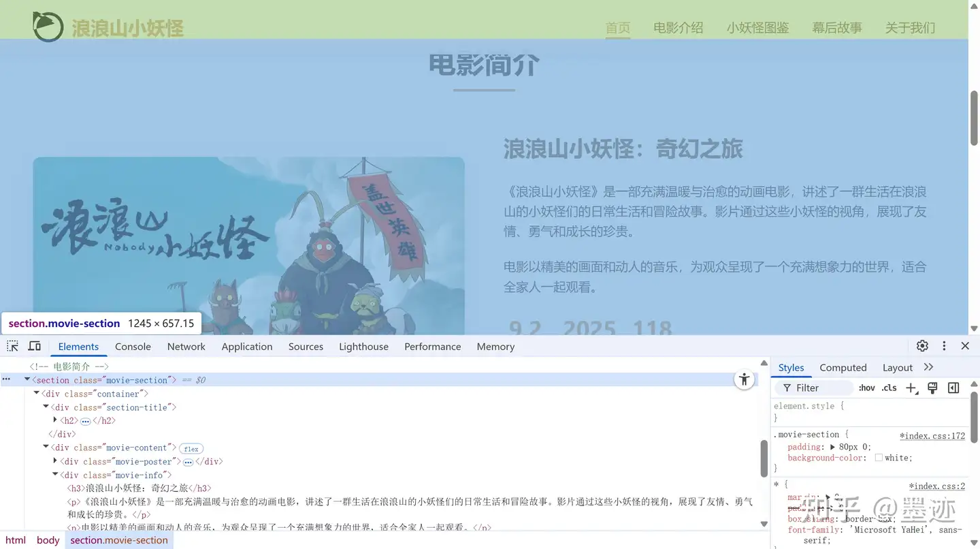Click the element.style rule block
The width and height of the screenshot is (980, 549).
point(870,411)
